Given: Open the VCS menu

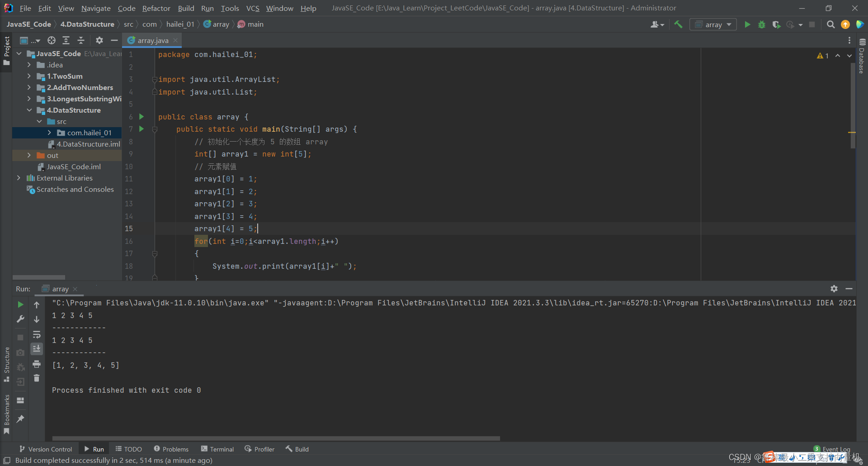Looking at the screenshot, I should click(253, 8).
